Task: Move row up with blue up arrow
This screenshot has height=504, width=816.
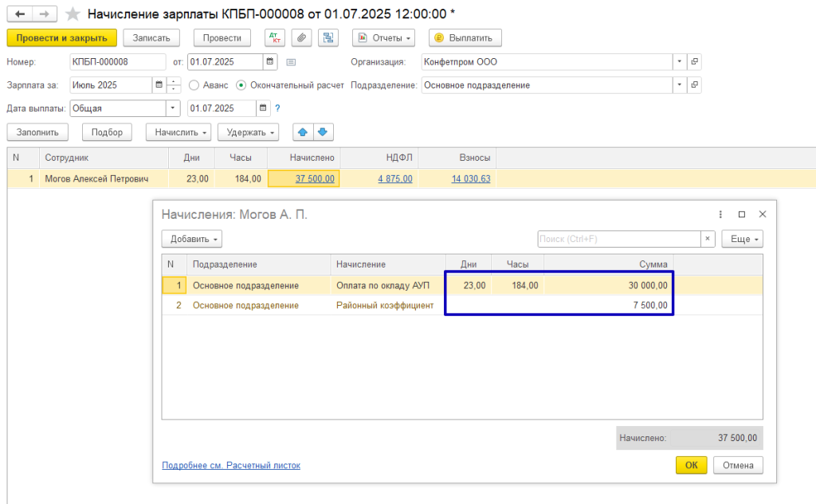Action: 303,132
